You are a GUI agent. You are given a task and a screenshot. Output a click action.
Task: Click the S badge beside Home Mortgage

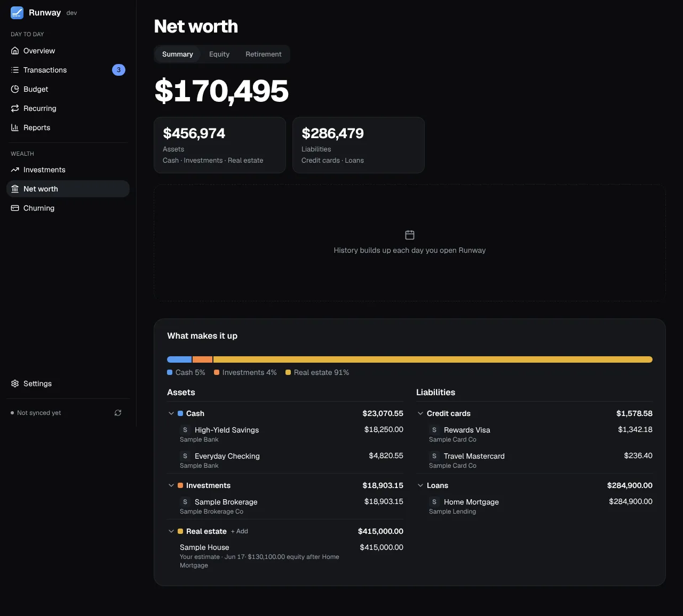coord(434,502)
